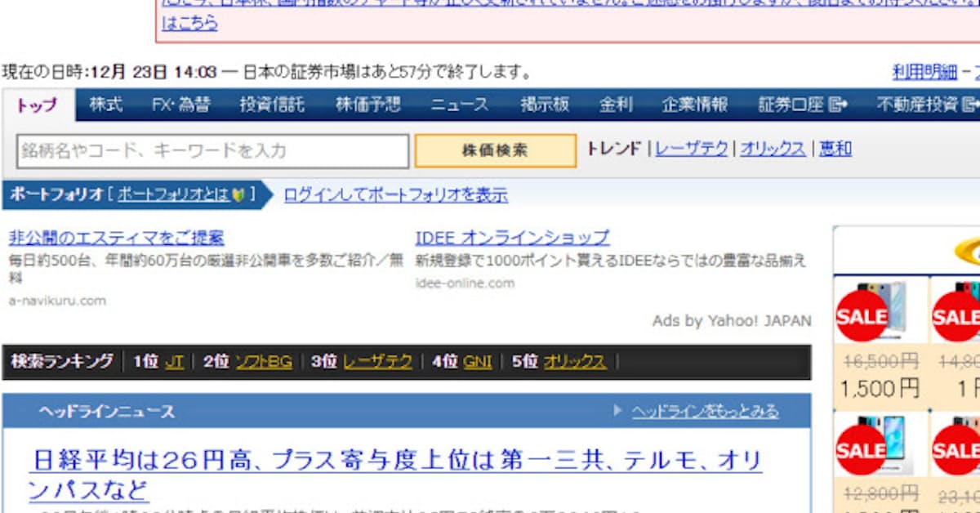Expand ヘッドラインをもっとみる headlines

coord(705,411)
